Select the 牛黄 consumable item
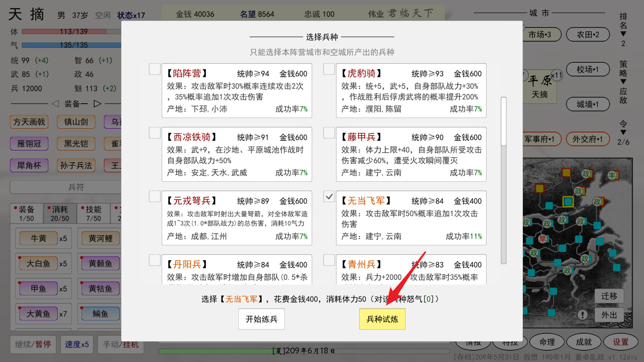 (x=39, y=238)
